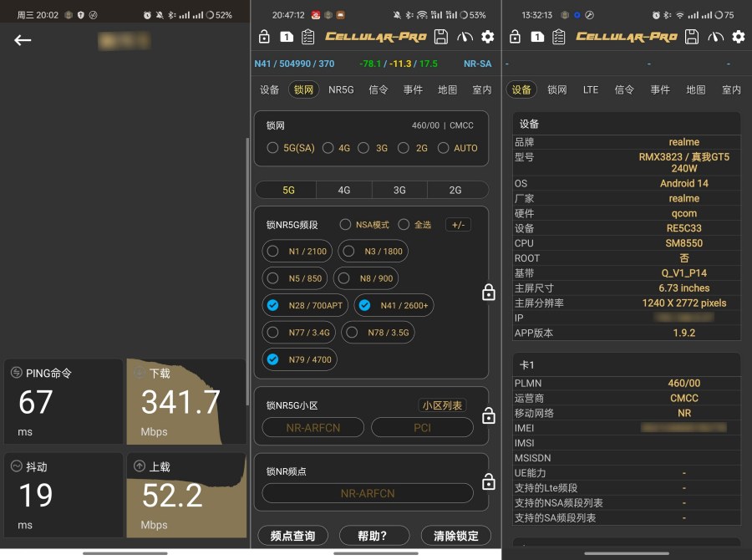
Task: Deselect the N79/4700 band
Action: pyautogui.click(x=273, y=359)
